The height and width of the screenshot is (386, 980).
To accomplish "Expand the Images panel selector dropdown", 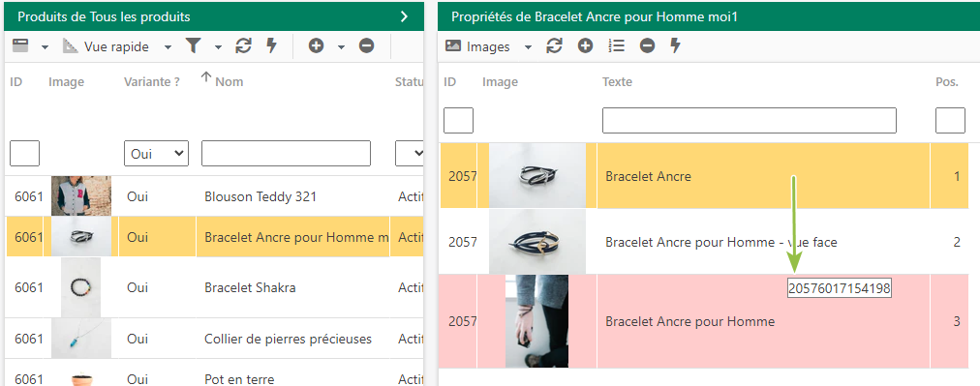I will coord(528,46).
